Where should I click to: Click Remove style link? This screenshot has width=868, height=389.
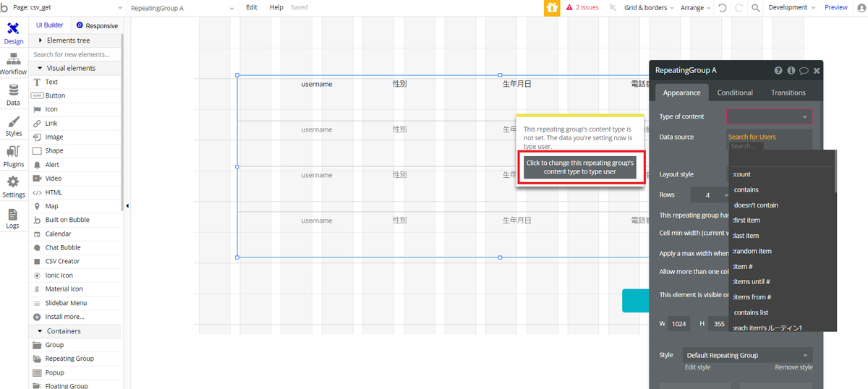click(793, 367)
